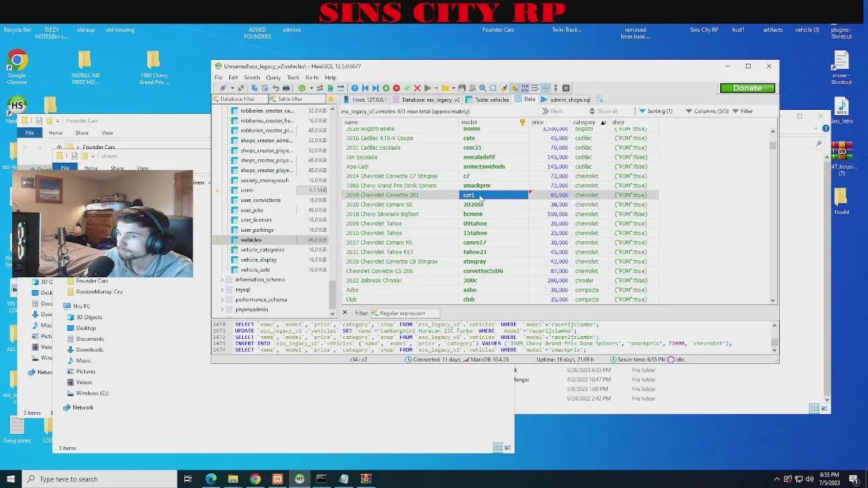Expand the performance_schema database node
This screenshot has width=868, height=488.
tap(222, 300)
